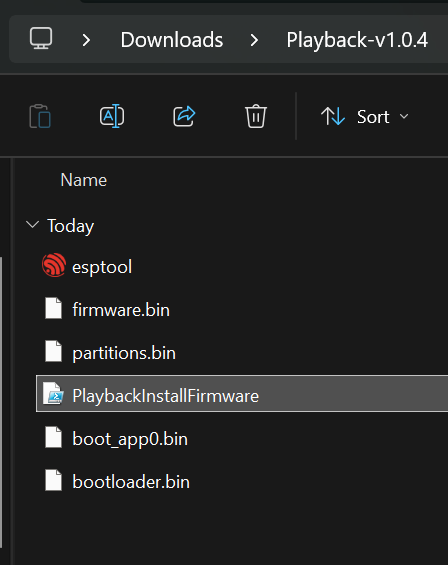Expand the chevron after Downloads

click(254, 40)
